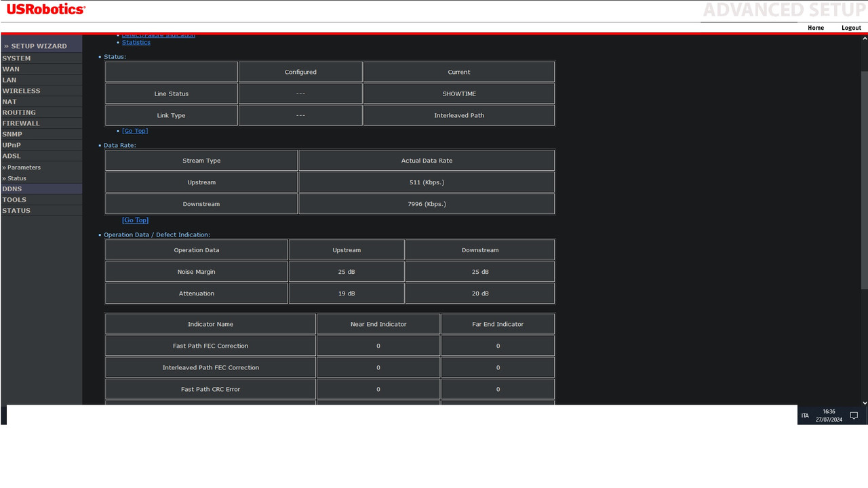Click the Noise Margin row label
The height and width of the screenshot is (488, 868).
click(x=196, y=272)
